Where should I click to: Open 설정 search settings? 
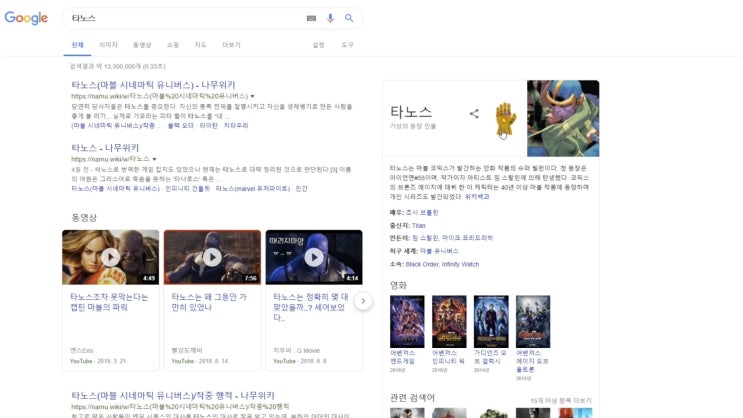(318, 45)
